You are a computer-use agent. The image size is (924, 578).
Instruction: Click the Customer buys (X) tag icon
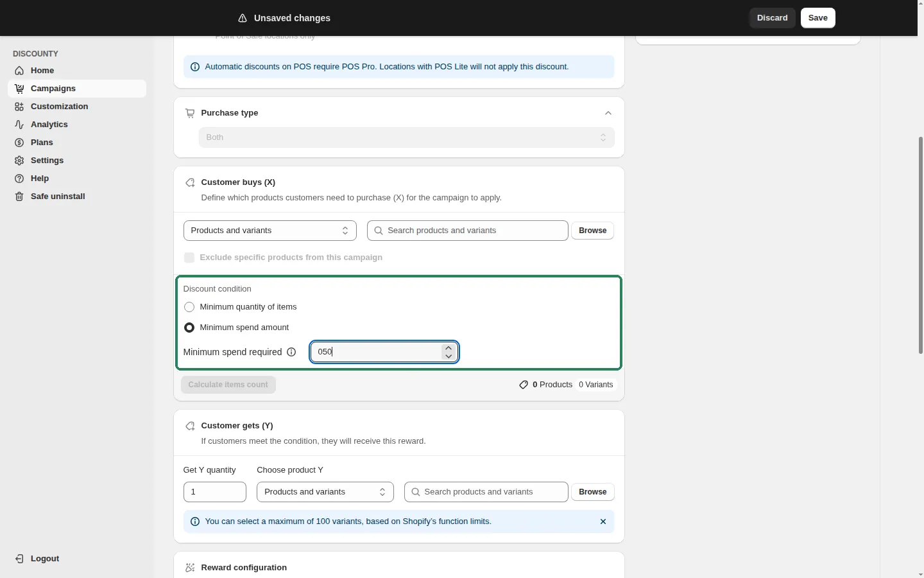click(190, 182)
